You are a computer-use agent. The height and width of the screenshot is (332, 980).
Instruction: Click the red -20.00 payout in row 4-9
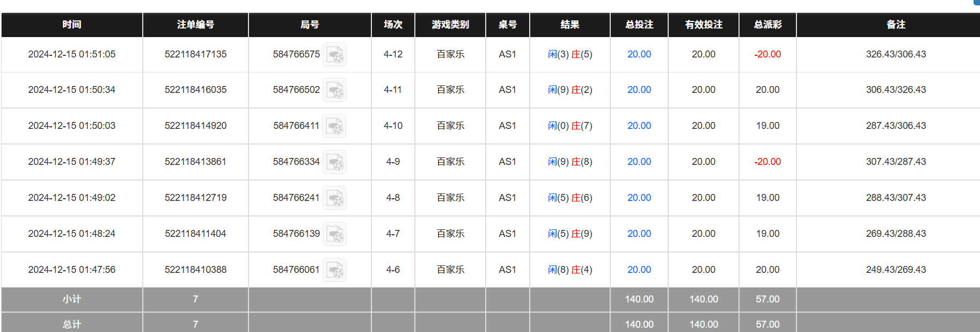click(767, 162)
